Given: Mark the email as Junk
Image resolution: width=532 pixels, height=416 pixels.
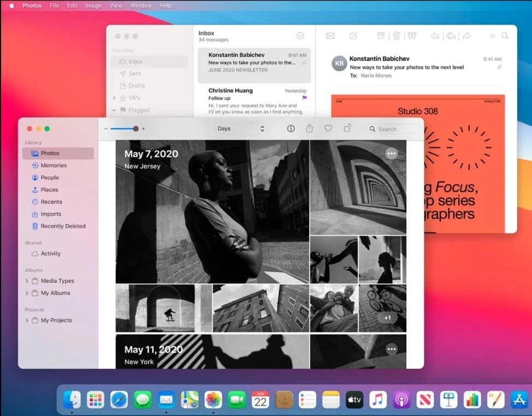Looking at the screenshot, I should click(x=411, y=35).
